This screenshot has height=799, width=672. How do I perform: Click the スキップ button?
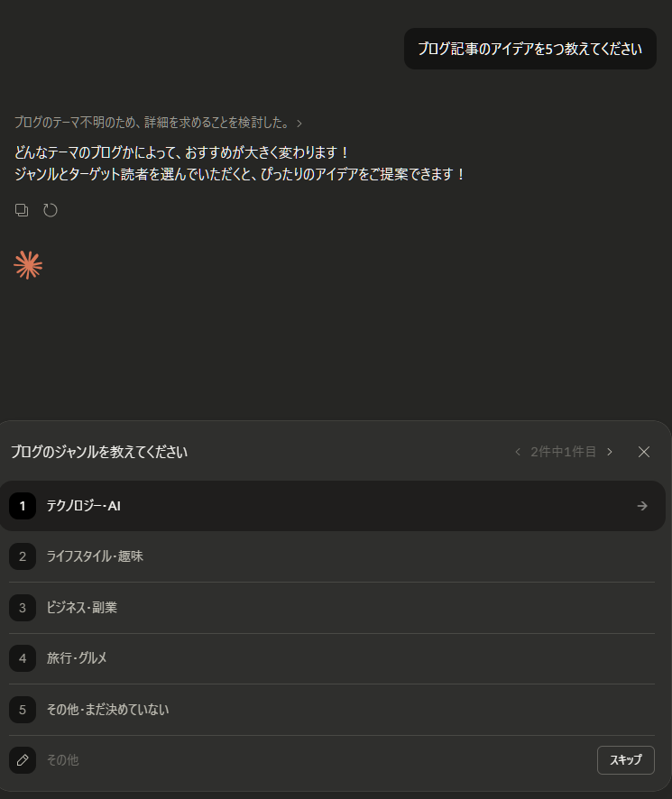pyautogui.click(x=626, y=760)
